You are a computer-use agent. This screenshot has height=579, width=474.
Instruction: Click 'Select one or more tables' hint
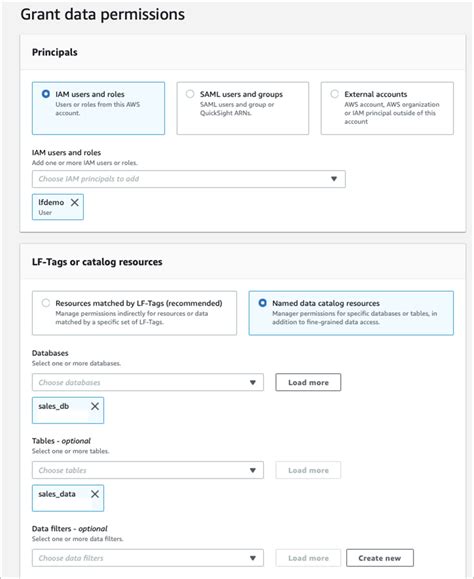[71, 451]
